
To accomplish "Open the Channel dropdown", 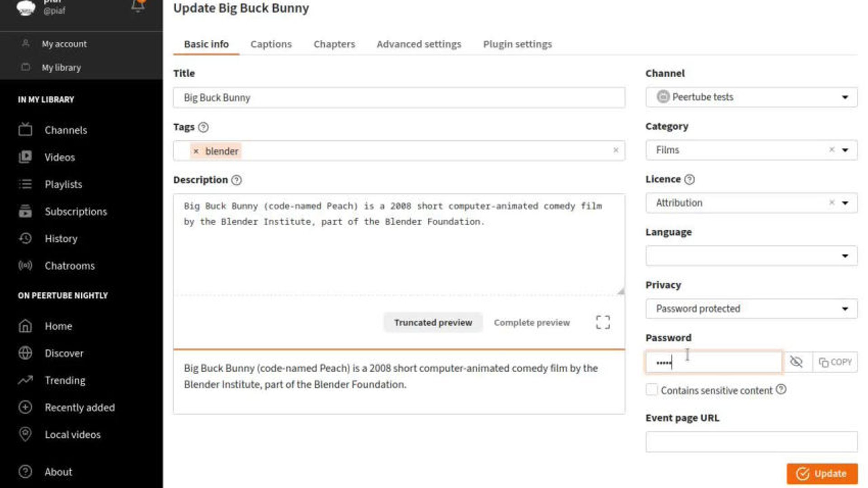I will coord(751,97).
